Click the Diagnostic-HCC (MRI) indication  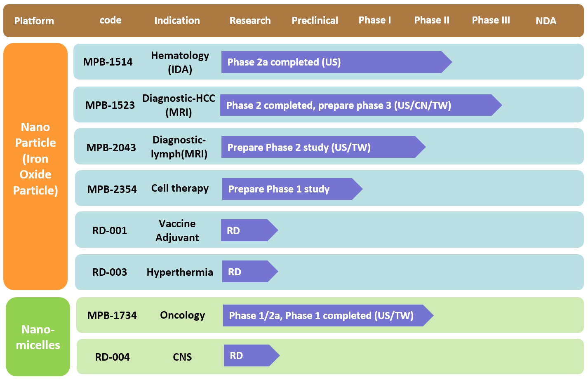[x=179, y=105]
